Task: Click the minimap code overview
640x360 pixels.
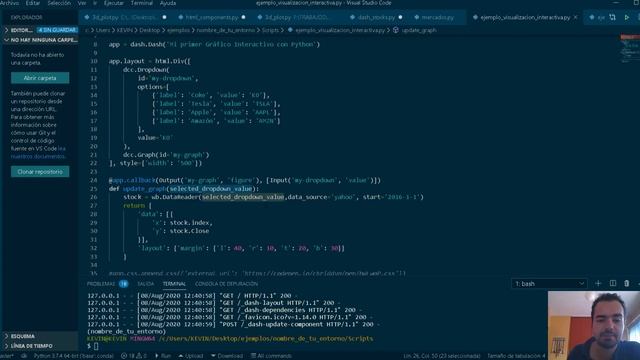Action: coord(629,49)
